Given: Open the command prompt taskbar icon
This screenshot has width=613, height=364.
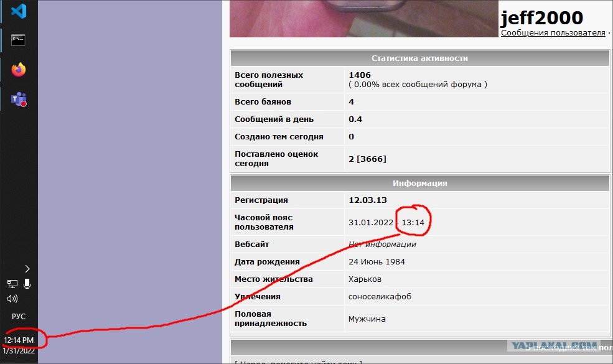Looking at the screenshot, I should tap(18, 40).
